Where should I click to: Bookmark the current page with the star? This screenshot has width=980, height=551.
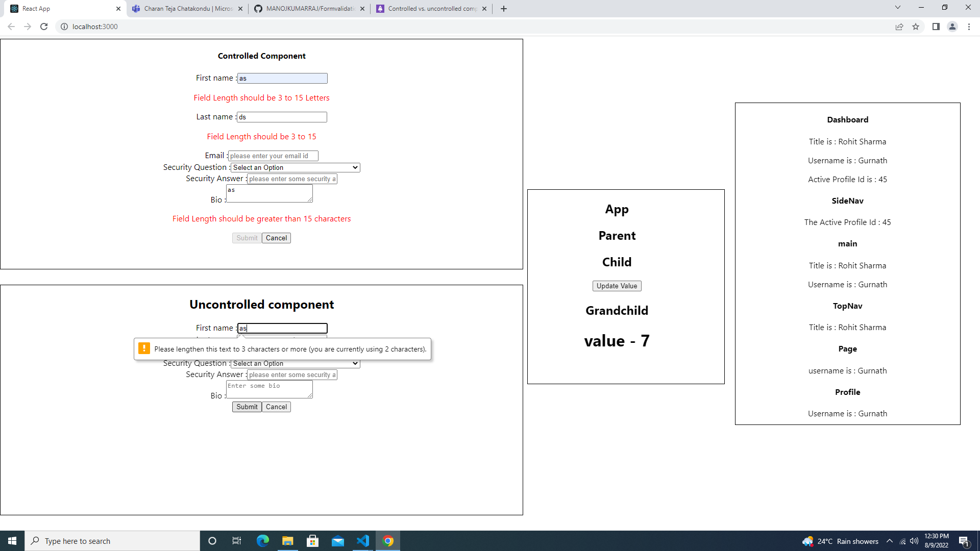916,27
